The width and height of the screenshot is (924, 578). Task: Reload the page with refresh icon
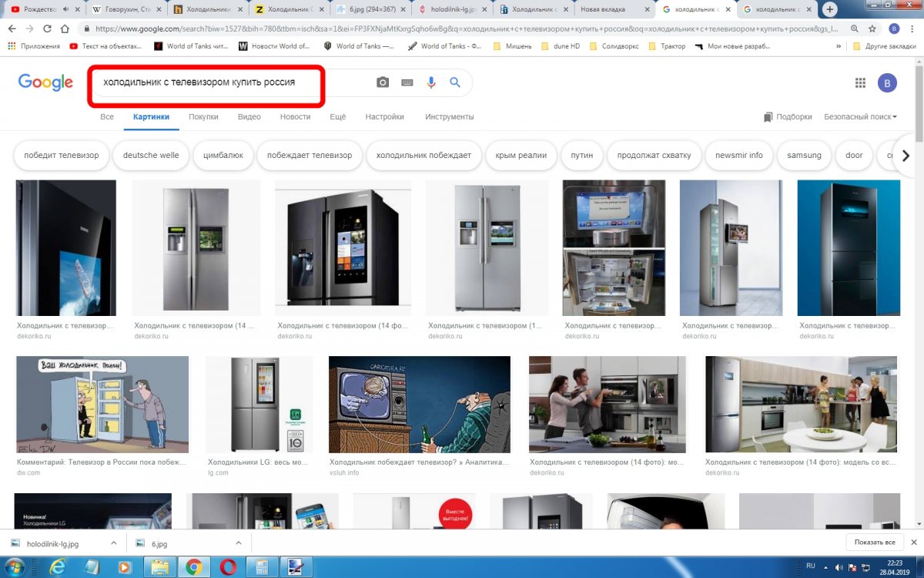(47, 29)
